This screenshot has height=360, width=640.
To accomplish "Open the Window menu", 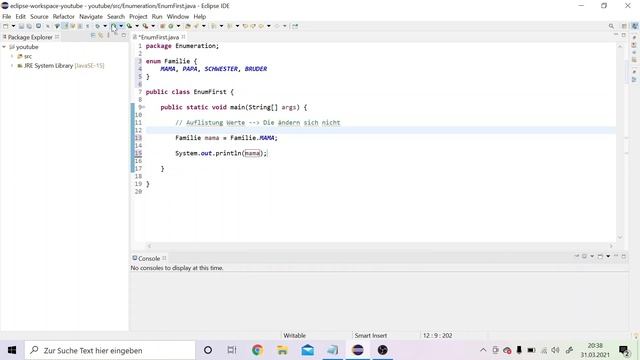I will (x=178, y=17).
